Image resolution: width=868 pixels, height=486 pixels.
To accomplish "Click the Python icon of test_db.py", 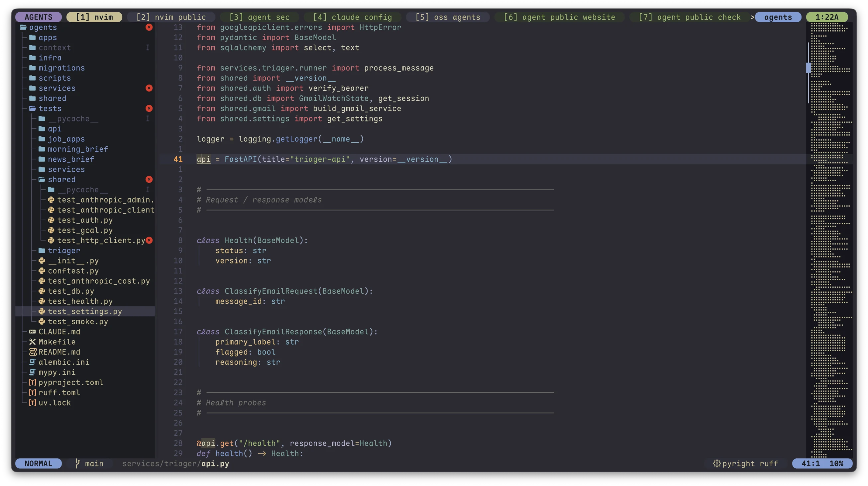I will point(42,291).
